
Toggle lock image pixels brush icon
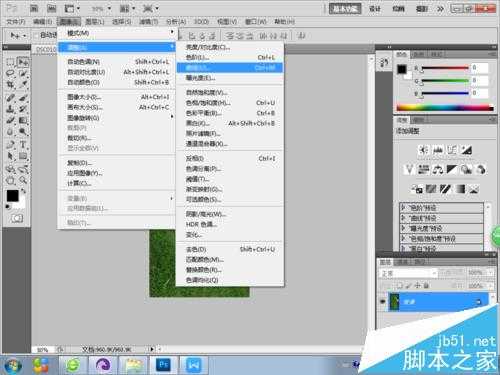(409, 286)
